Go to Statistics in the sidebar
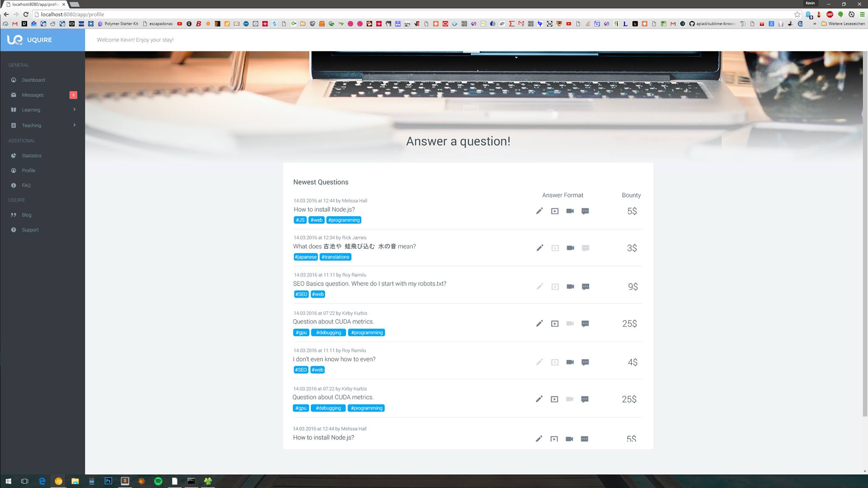The width and height of the screenshot is (868, 488). (x=31, y=156)
